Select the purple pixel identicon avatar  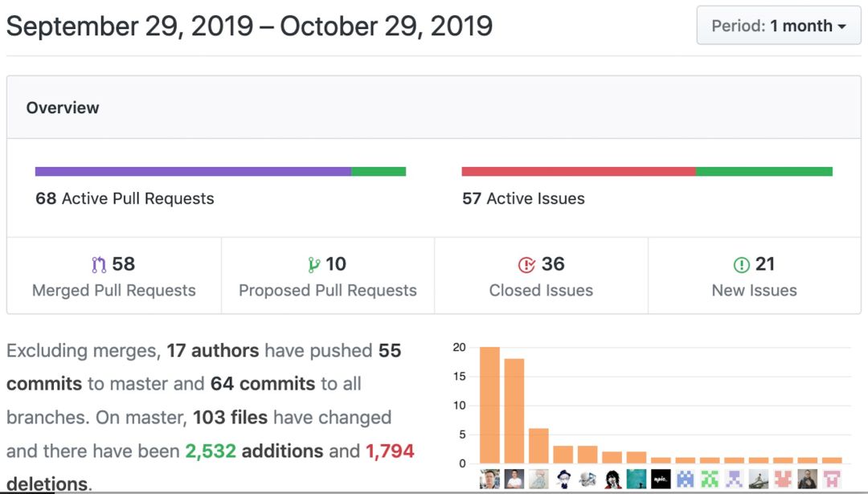734,479
